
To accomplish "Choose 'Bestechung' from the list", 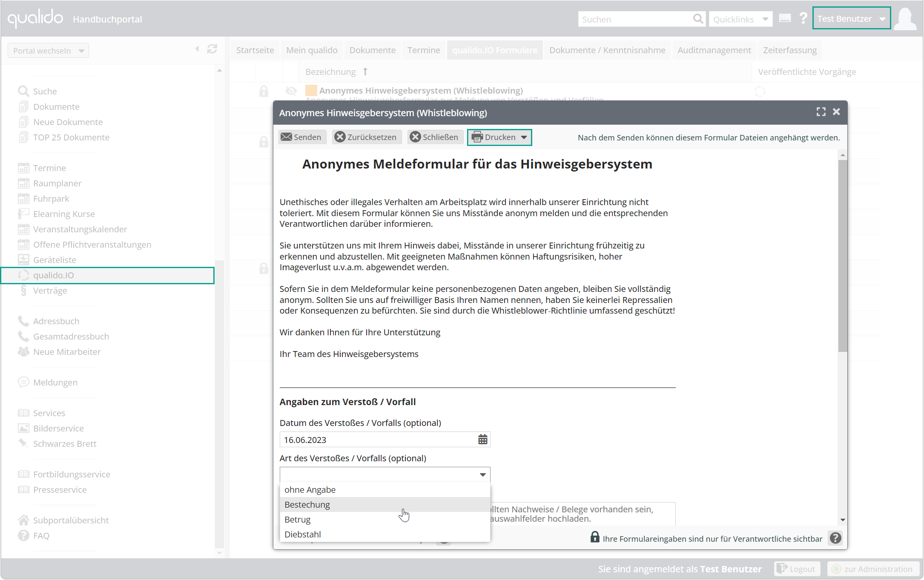I will pyautogui.click(x=385, y=505).
